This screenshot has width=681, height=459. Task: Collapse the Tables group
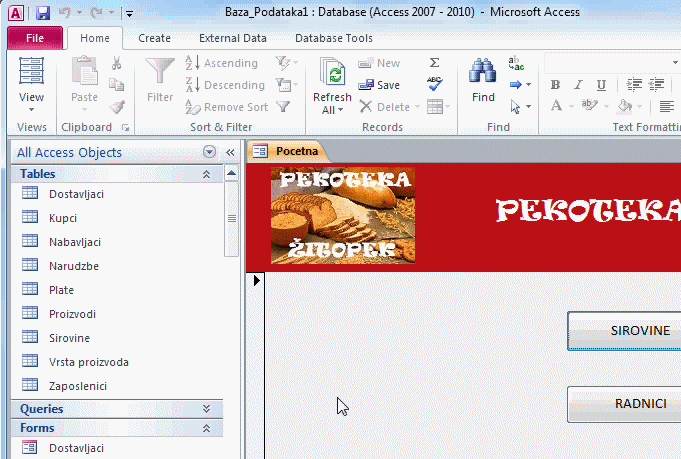tap(206, 174)
